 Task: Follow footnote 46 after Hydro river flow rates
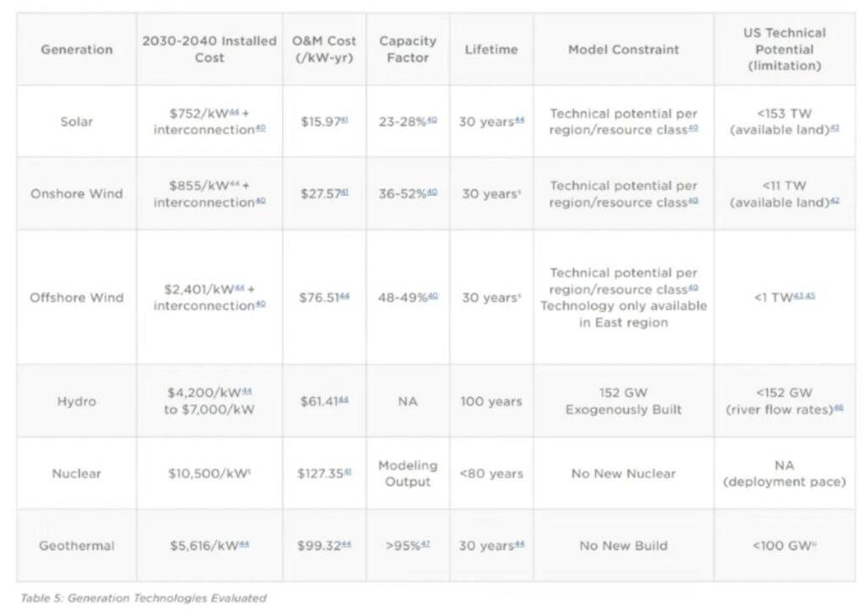838,408
